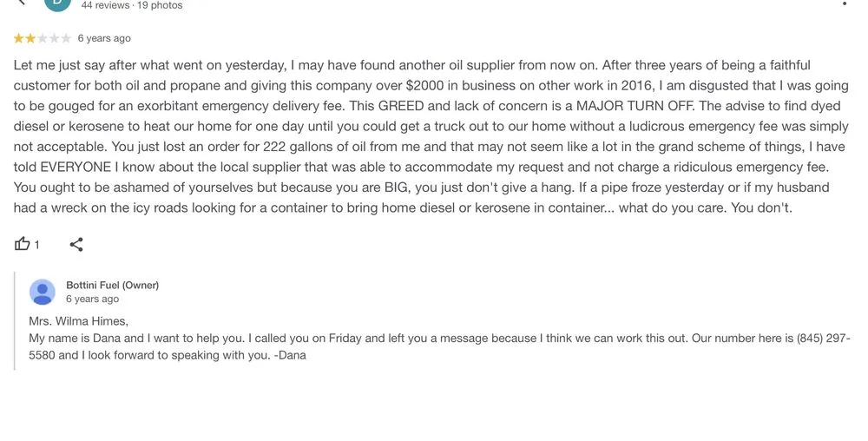Click the reviewer's teal profile avatar
The width and height of the screenshot is (868, 441).
coord(57,3)
